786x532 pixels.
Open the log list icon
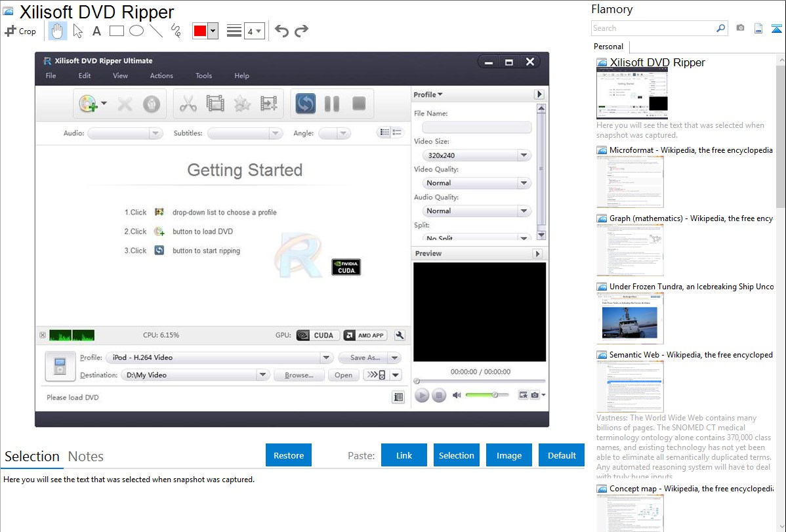pos(398,398)
